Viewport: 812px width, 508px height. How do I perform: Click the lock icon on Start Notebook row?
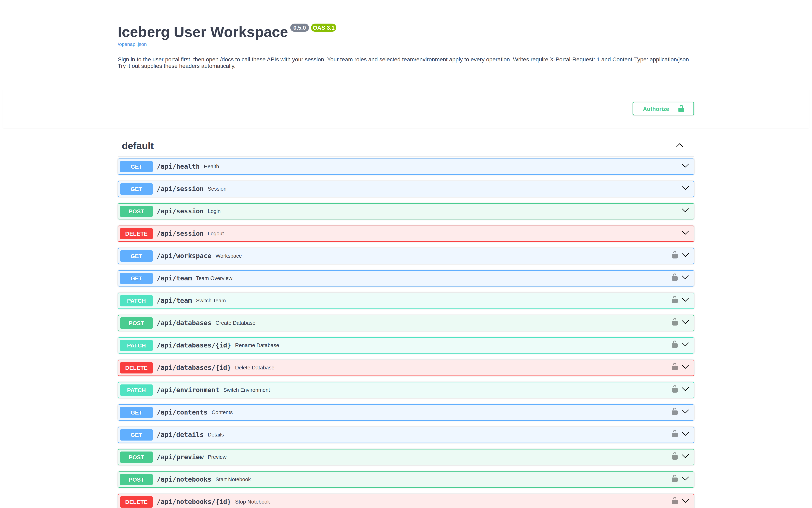[674, 478]
